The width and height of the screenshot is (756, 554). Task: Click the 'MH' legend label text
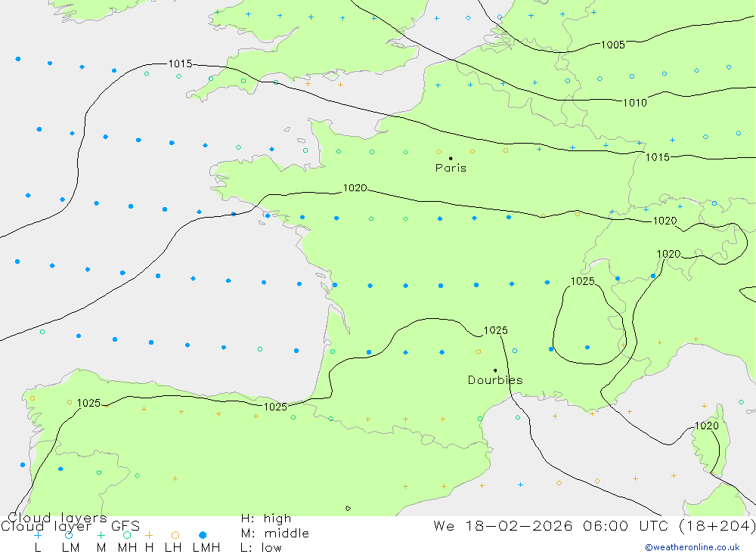pos(127,548)
